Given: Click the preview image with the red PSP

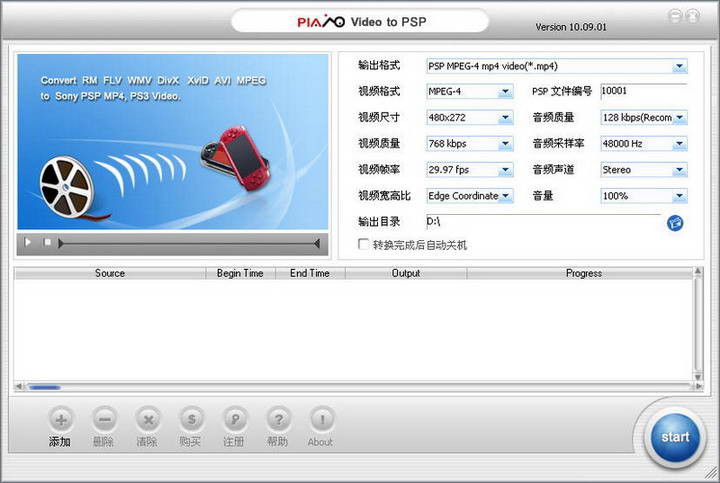Looking at the screenshot, I should click(x=173, y=141).
